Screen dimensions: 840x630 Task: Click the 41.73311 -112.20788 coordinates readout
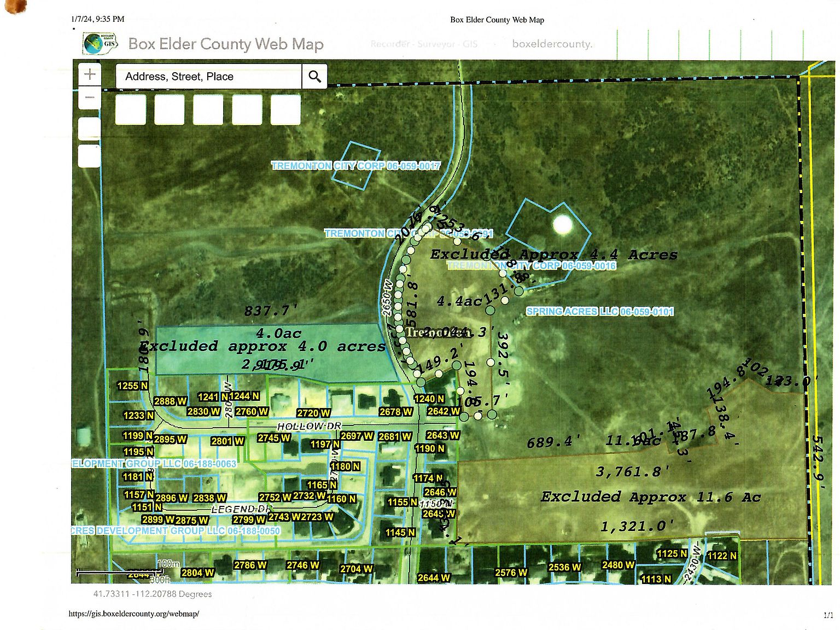tap(153, 593)
